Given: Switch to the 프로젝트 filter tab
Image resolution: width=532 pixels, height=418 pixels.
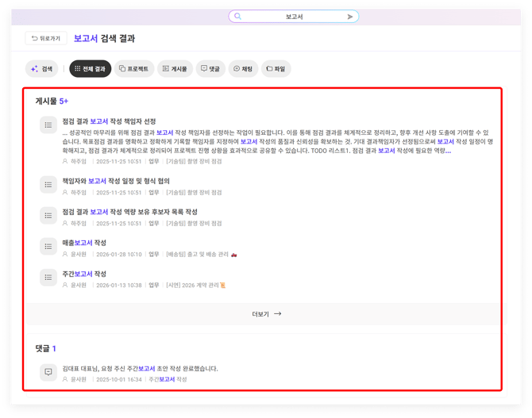Looking at the screenshot, I should 133,69.
